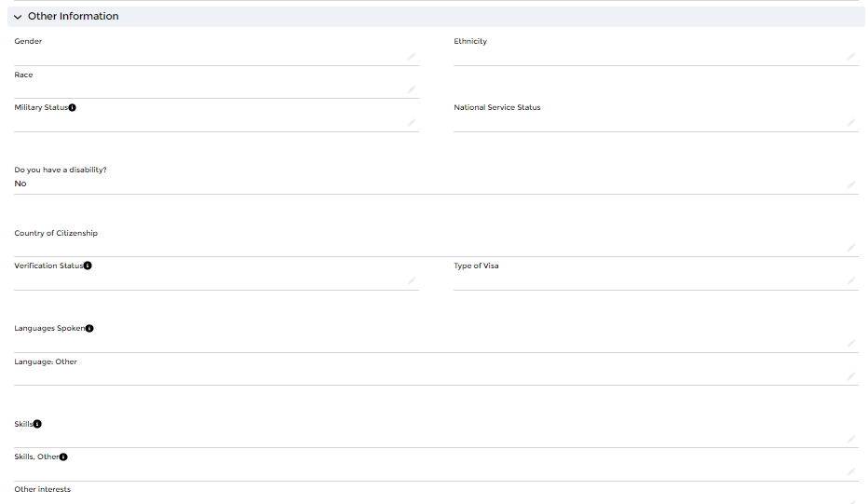Collapse the Other Information section chevron

[x=18, y=17]
